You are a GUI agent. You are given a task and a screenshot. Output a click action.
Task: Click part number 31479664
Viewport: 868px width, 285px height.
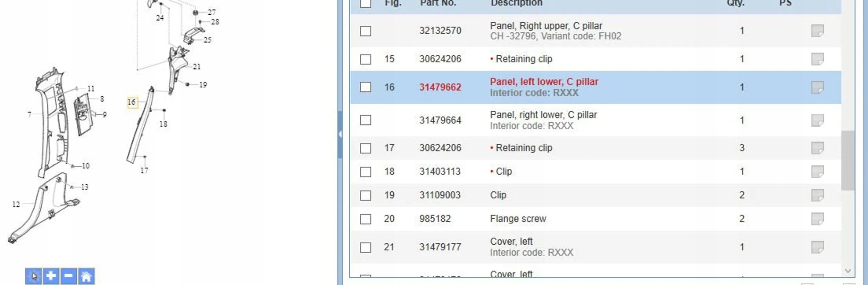coord(440,120)
